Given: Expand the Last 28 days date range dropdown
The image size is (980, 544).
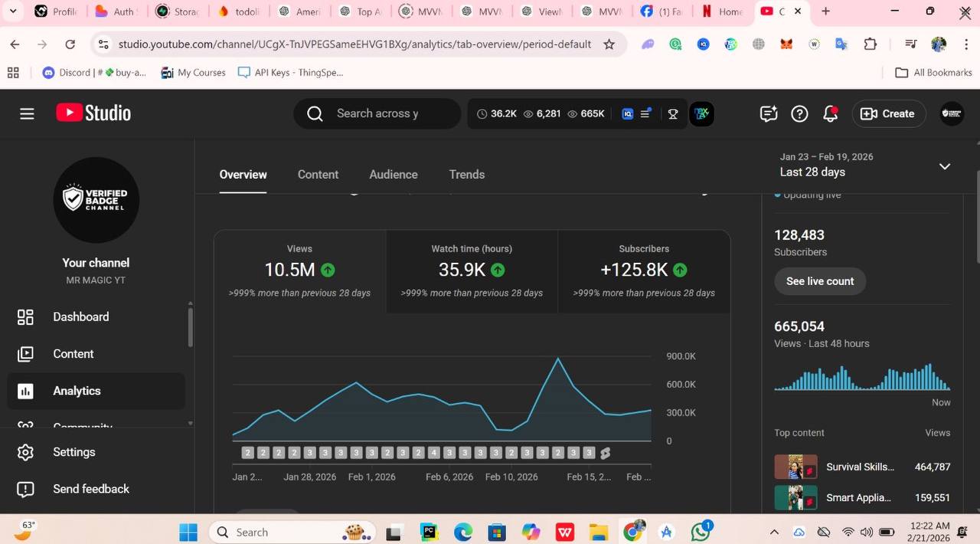Looking at the screenshot, I should pyautogui.click(x=944, y=166).
